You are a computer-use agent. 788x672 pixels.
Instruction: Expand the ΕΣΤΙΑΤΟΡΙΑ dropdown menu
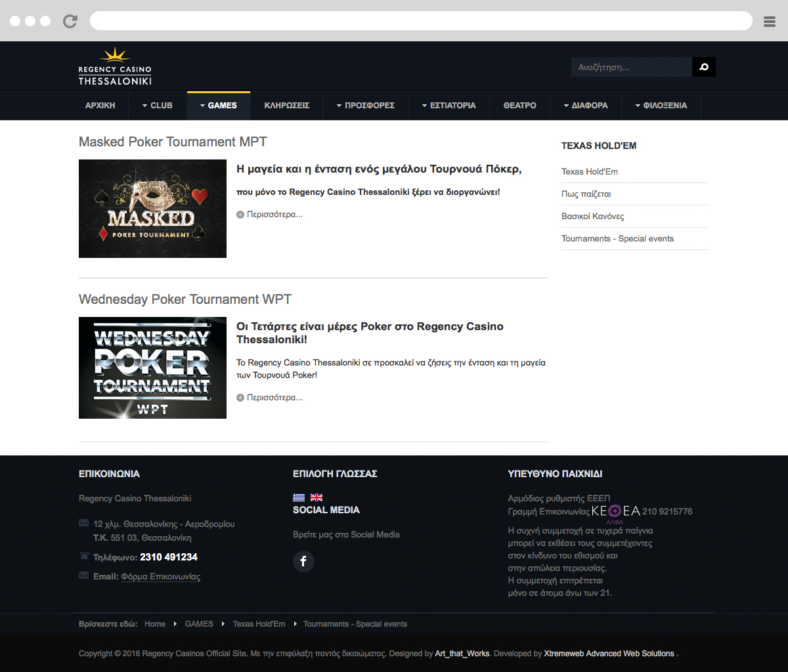[449, 106]
